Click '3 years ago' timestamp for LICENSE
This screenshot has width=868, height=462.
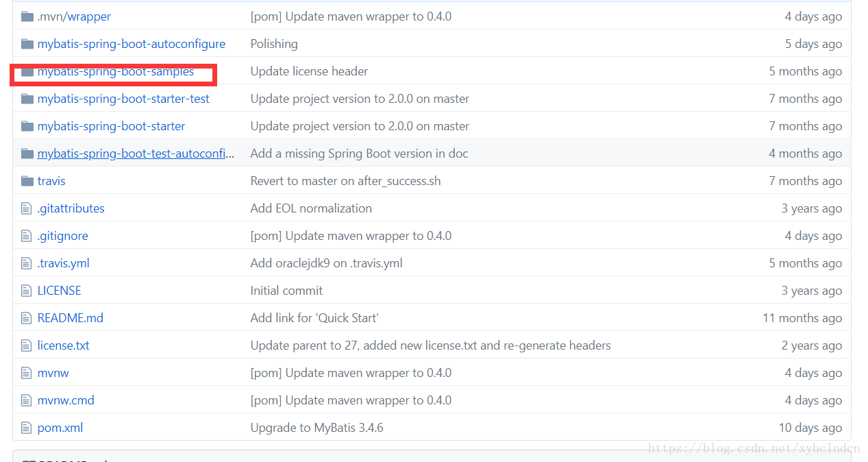coord(812,291)
